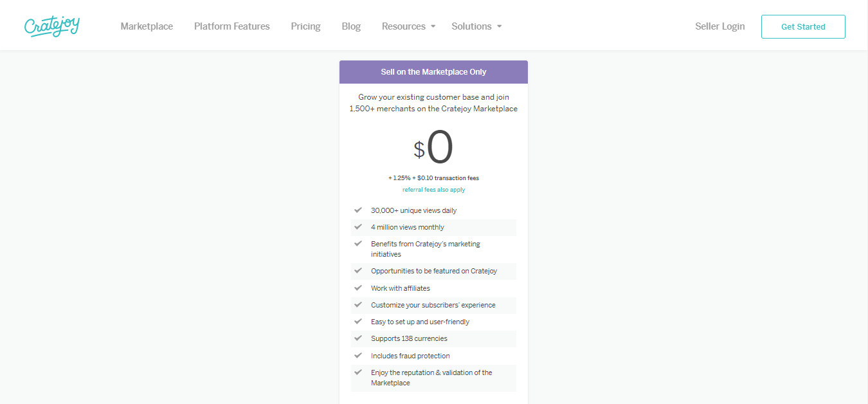Select Benefits from Cratejoy's marketing initiatives text
868x404 pixels.
click(425, 249)
